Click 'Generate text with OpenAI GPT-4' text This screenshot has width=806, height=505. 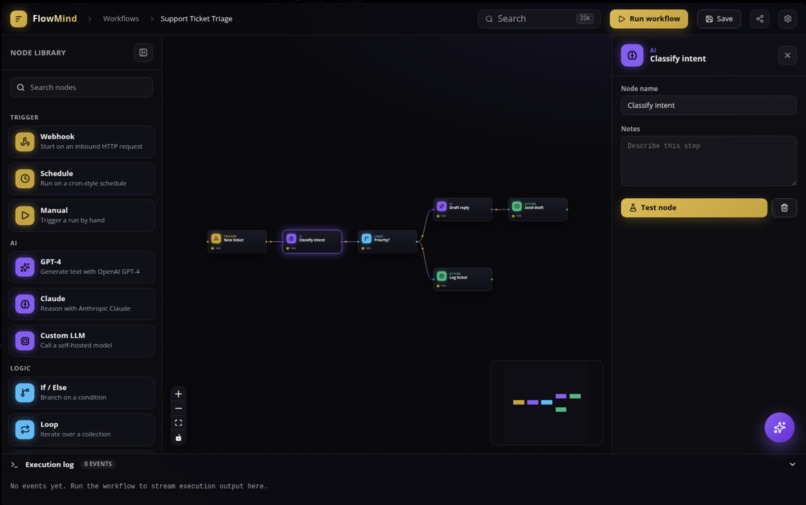coord(90,272)
